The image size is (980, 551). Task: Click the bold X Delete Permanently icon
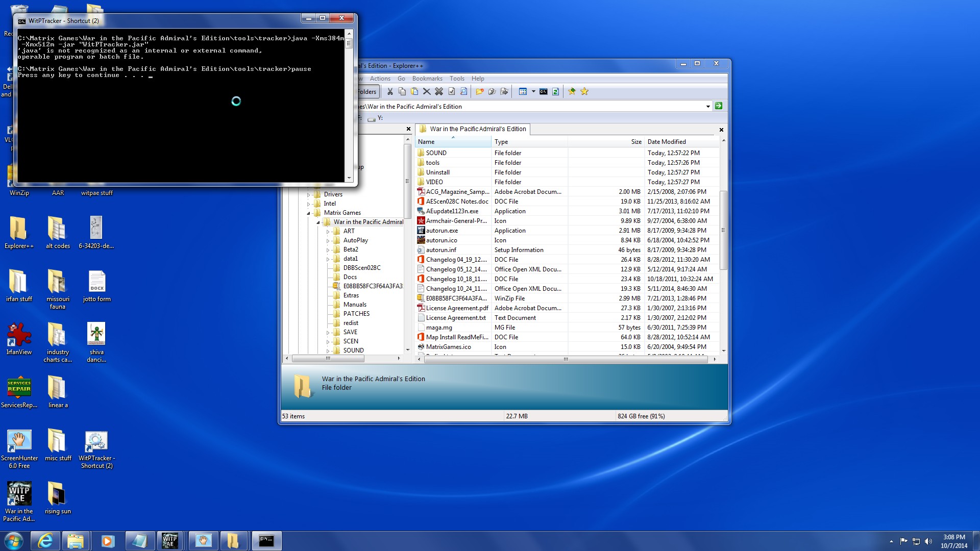tap(439, 92)
